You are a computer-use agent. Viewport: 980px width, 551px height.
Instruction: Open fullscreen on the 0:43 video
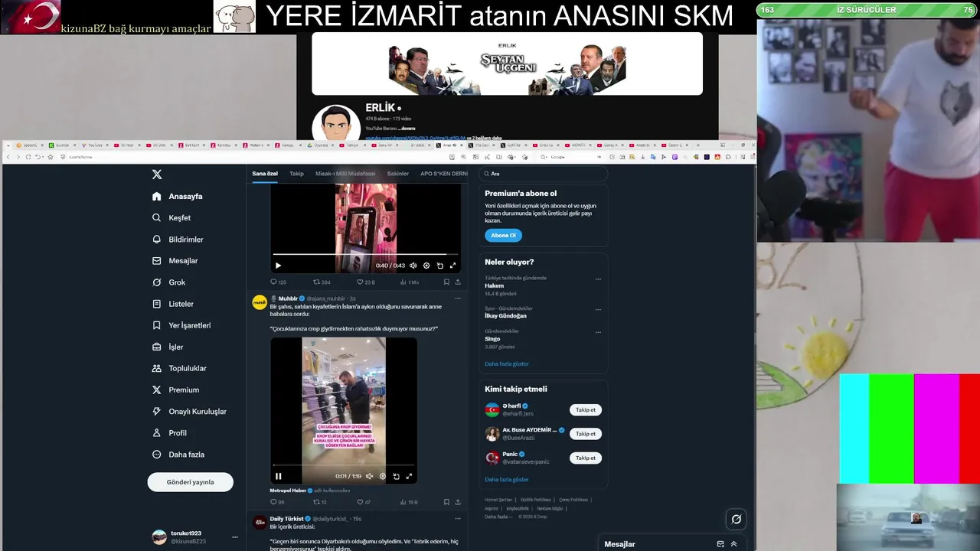coord(452,266)
